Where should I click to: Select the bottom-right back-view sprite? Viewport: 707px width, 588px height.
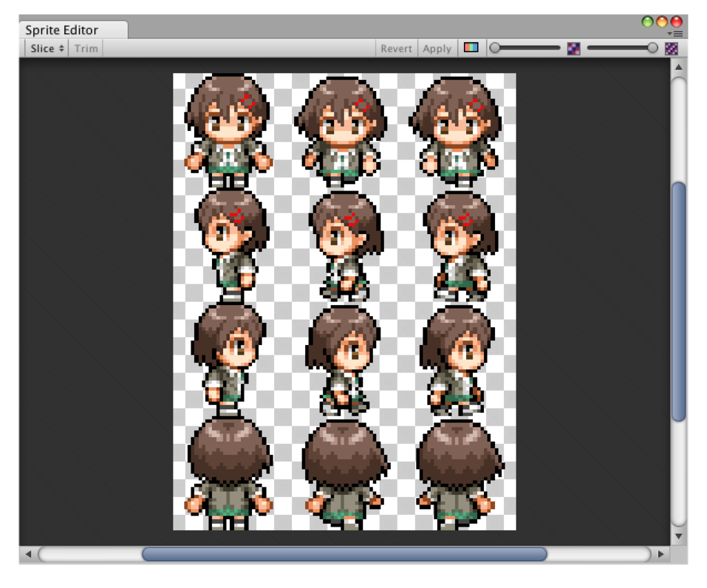click(x=460, y=474)
